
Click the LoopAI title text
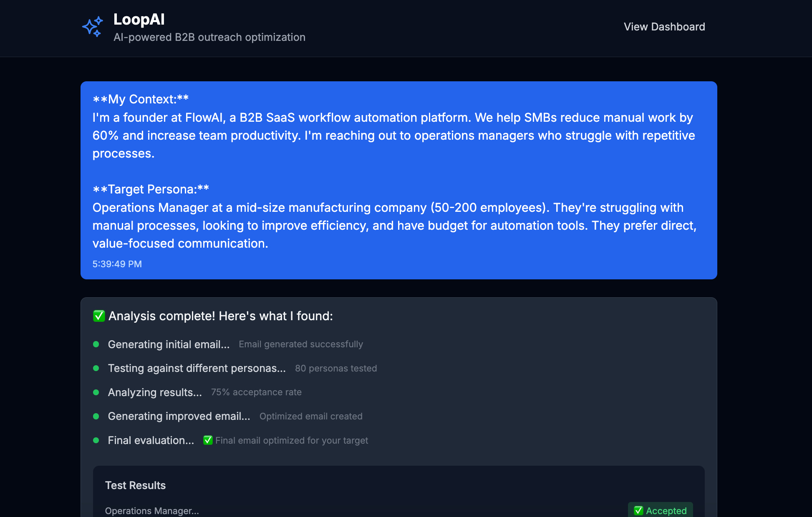(x=139, y=19)
